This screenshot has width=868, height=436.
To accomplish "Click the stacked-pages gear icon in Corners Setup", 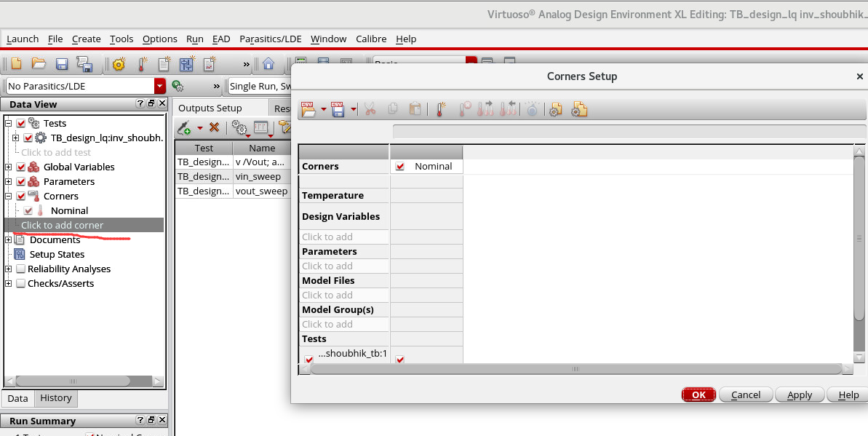I will (579, 110).
